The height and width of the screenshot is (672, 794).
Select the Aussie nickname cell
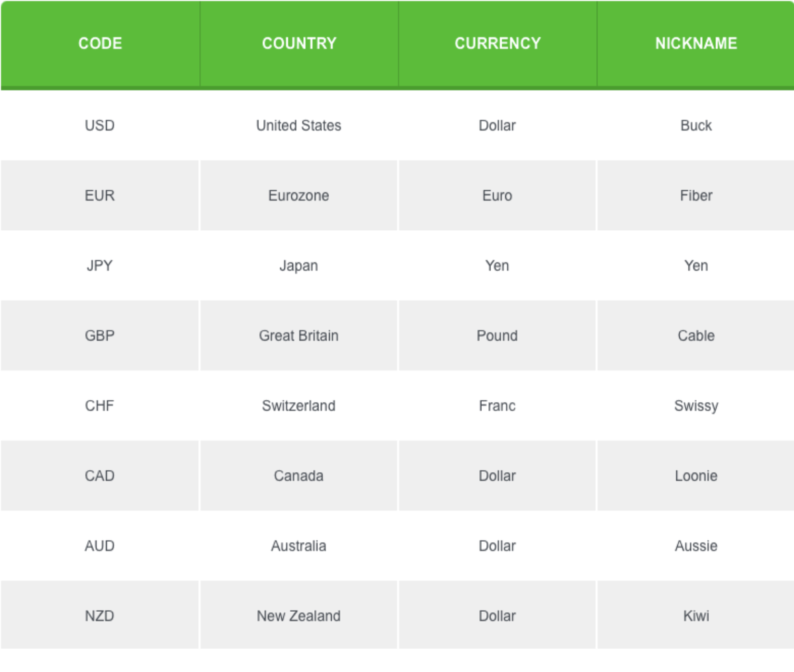point(696,546)
